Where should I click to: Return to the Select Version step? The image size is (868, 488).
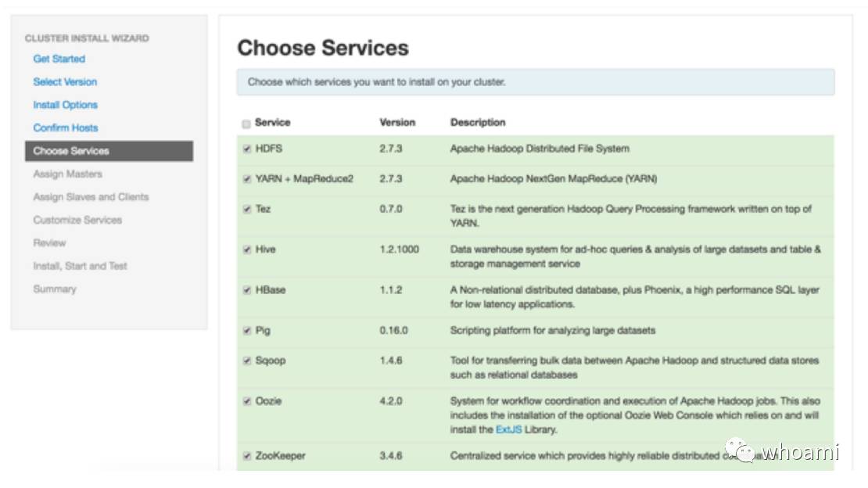pos(65,81)
